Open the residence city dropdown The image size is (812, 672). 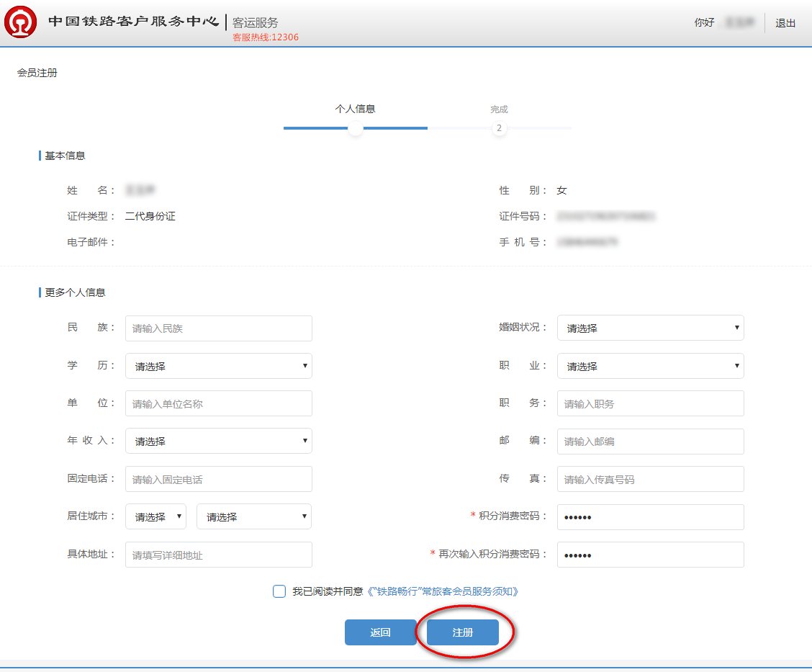pos(253,516)
